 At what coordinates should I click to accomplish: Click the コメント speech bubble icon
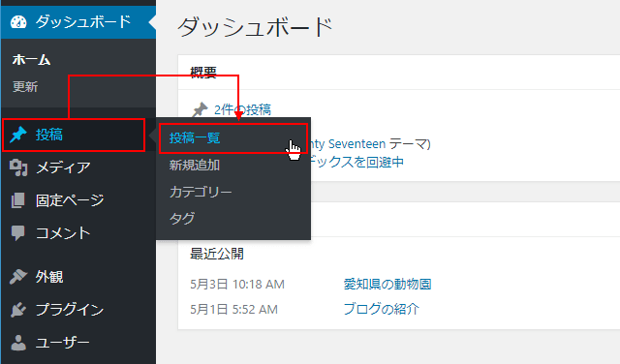click(18, 233)
